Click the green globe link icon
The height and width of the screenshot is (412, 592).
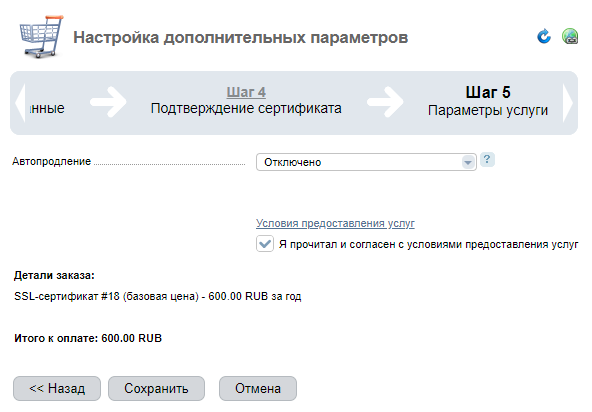click(x=570, y=37)
